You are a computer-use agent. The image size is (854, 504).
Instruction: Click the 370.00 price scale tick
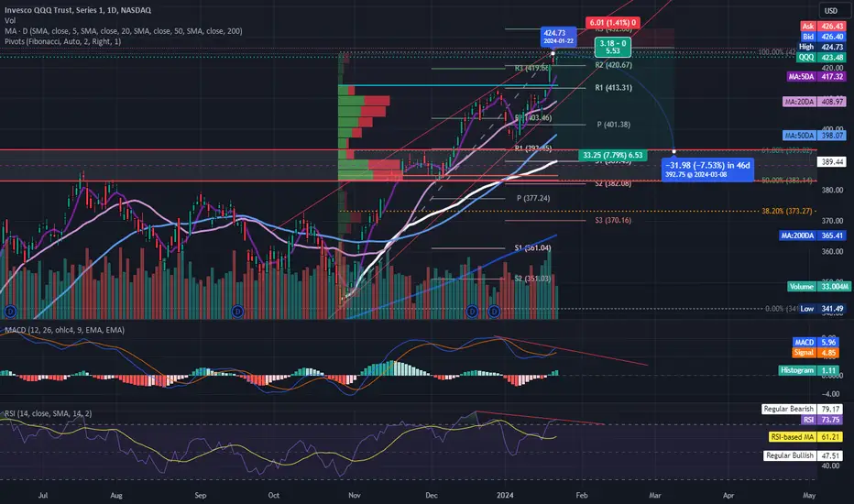click(832, 221)
